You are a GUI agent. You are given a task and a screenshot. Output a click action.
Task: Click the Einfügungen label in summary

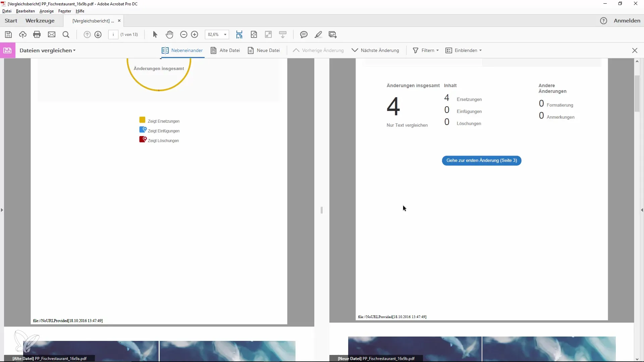(x=469, y=112)
